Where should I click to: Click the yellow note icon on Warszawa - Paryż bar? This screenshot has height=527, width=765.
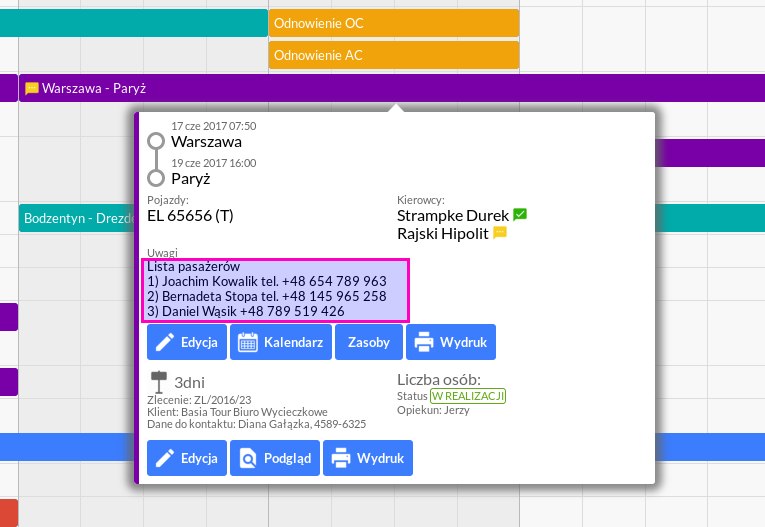pos(32,88)
